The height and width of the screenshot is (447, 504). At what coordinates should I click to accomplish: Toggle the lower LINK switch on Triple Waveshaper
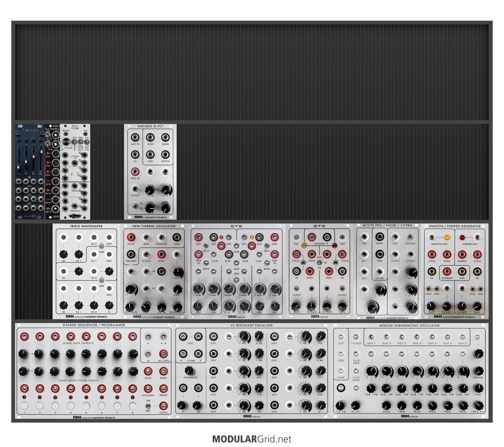101,281
